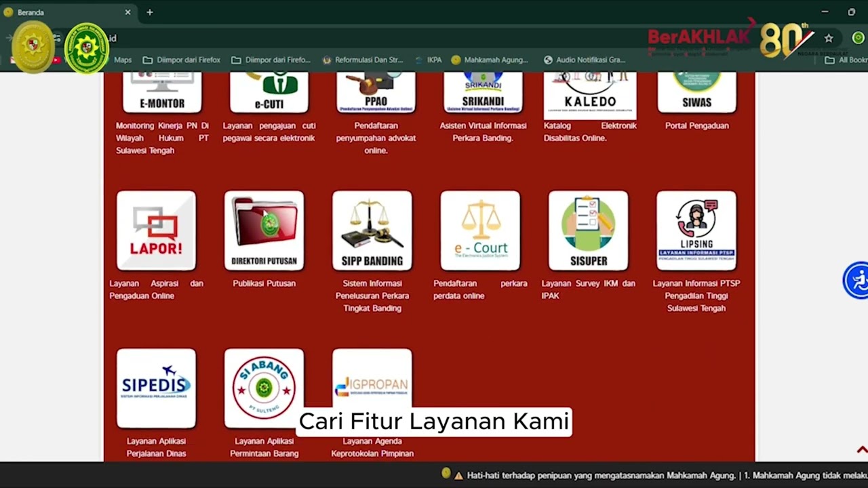This screenshot has height=488, width=868.
Task: Select the Beranda browser tab
Action: 68,12
